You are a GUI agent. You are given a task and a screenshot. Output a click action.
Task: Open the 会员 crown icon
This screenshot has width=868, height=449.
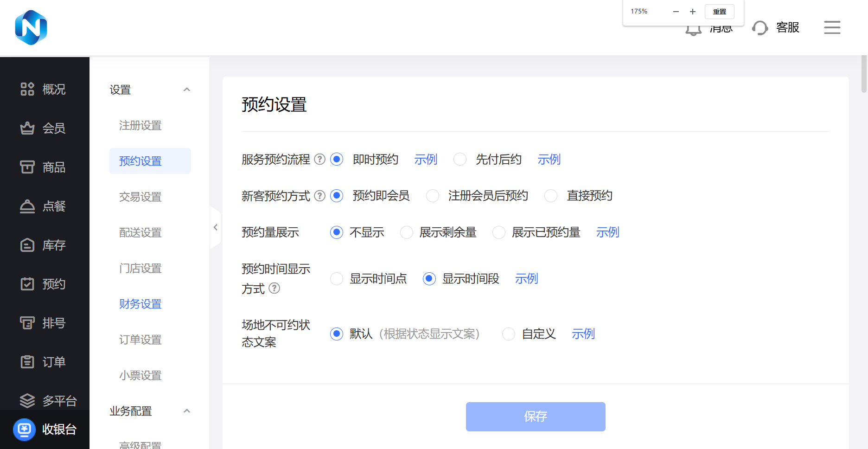tap(27, 128)
